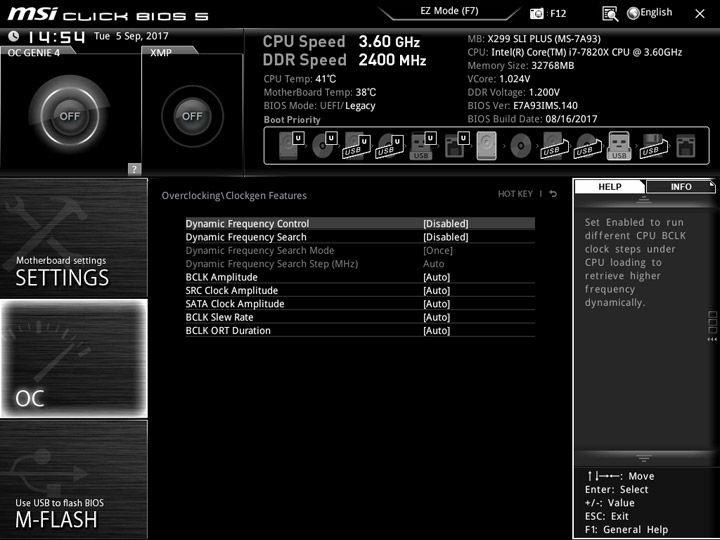Open BCLK Amplitude [Auto] value
The image size is (720, 540).
pyautogui.click(x=436, y=277)
